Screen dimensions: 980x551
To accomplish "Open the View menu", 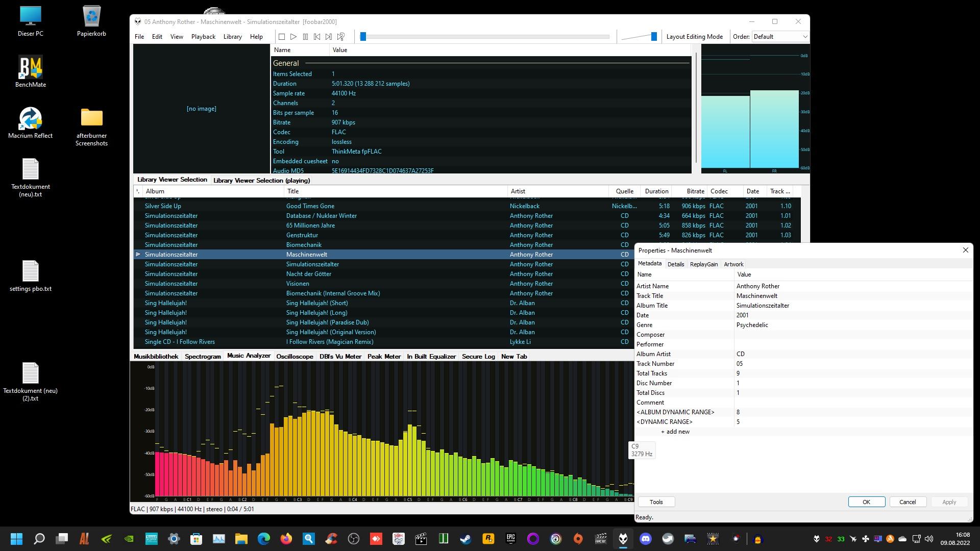I will click(177, 37).
